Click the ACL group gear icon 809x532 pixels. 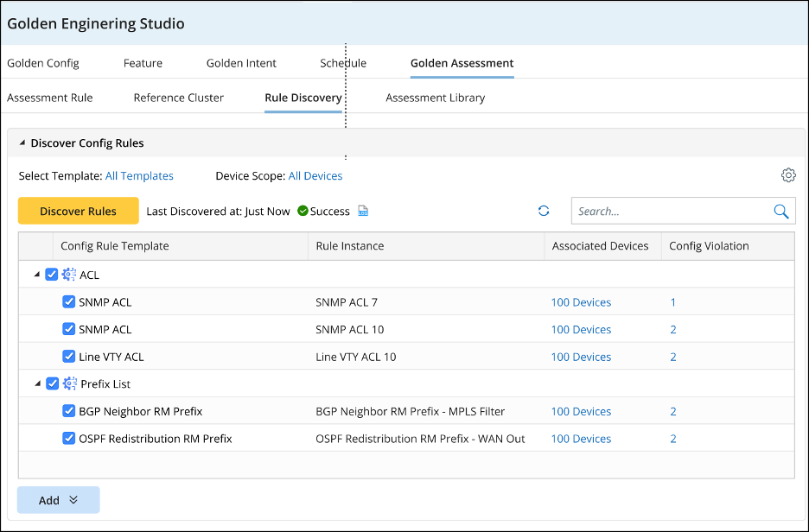click(x=69, y=275)
